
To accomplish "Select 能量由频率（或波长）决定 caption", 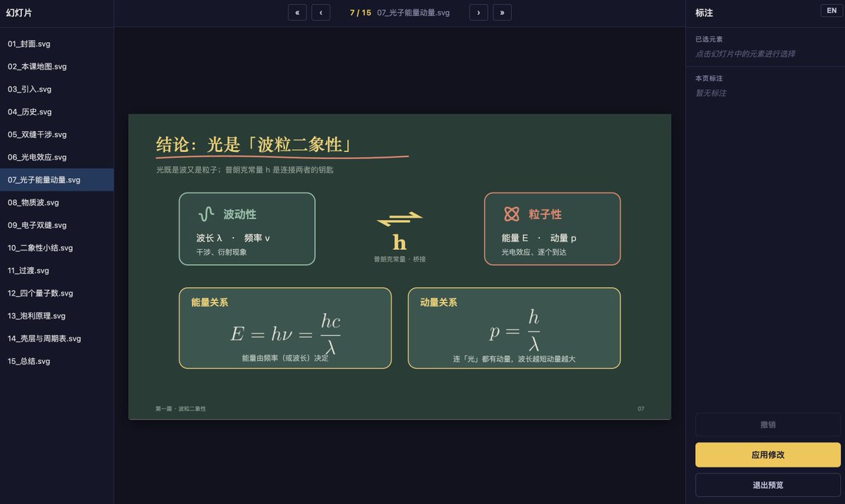I will coord(285,358).
